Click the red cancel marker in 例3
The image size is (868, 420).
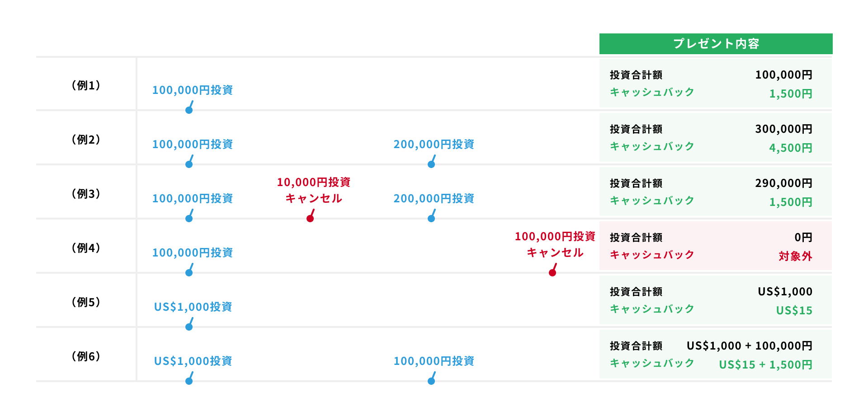[x=310, y=218]
